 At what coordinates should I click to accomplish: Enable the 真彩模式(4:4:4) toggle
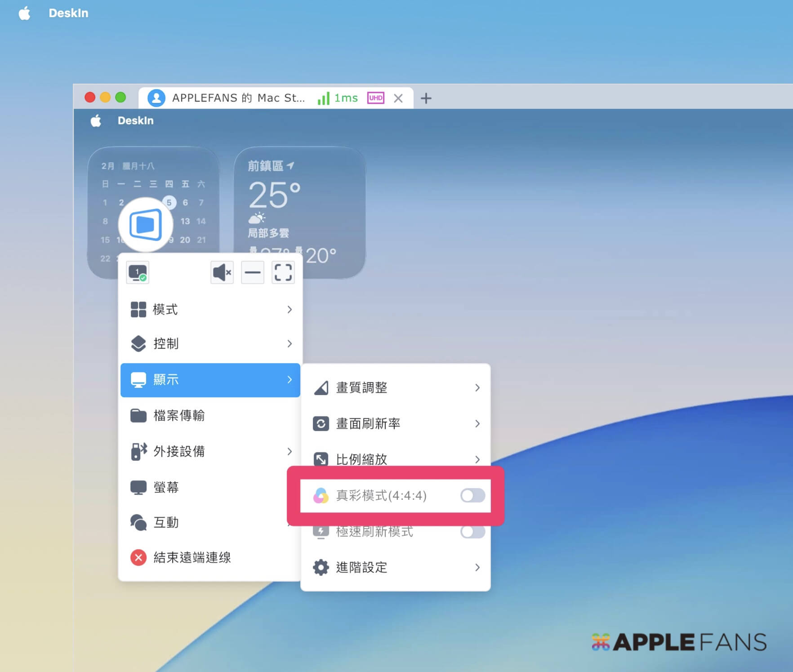pyautogui.click(x=472, y=495)
